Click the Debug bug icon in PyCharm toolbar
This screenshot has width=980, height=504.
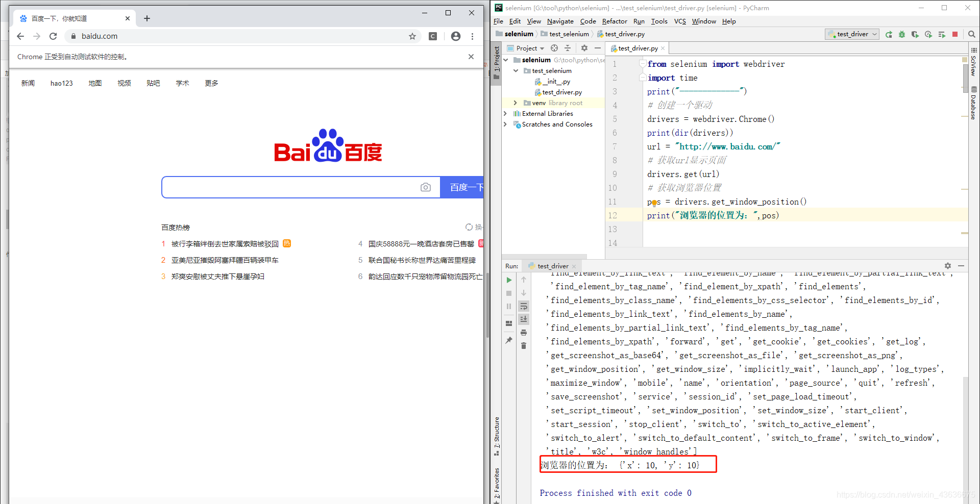[x=902, y=34]
